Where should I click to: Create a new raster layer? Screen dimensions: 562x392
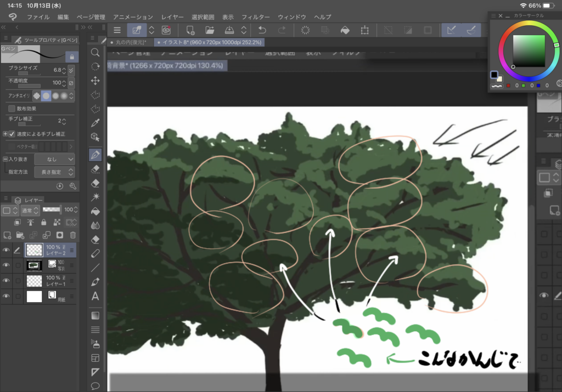(7, 235)
